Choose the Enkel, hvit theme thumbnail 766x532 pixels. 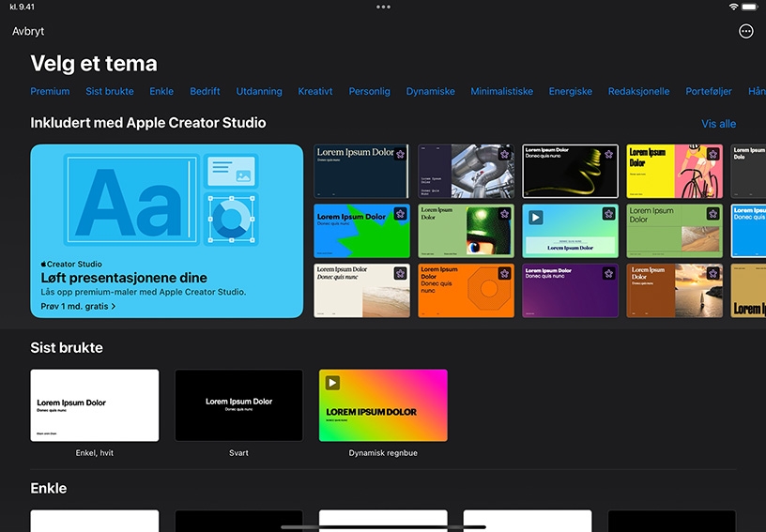[94, 405]
